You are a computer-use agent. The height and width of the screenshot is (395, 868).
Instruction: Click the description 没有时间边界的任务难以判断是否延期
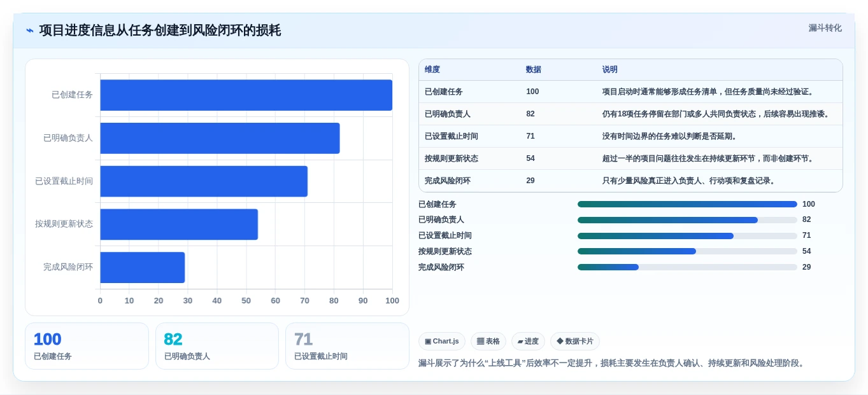point(669,136)
